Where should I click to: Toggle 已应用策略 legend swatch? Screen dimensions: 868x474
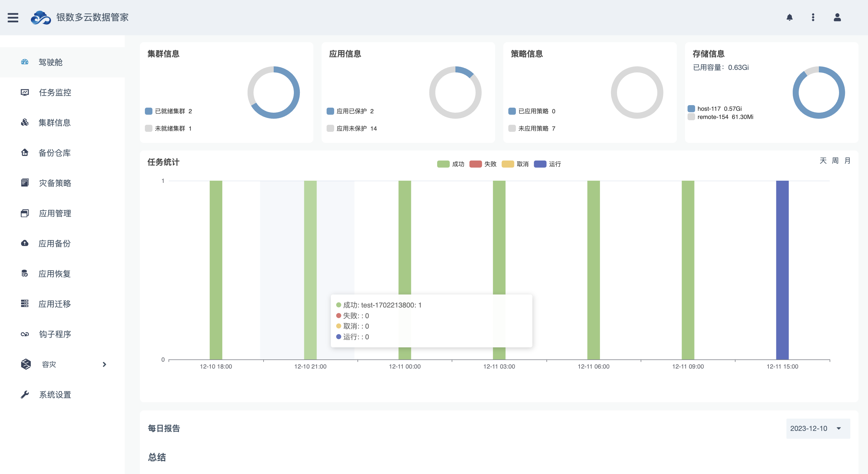[512, 111]
